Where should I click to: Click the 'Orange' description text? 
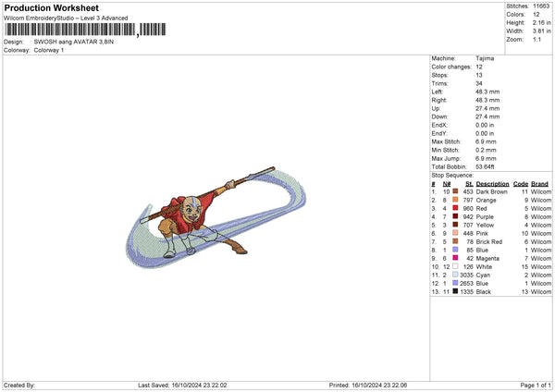click(486, 201)
